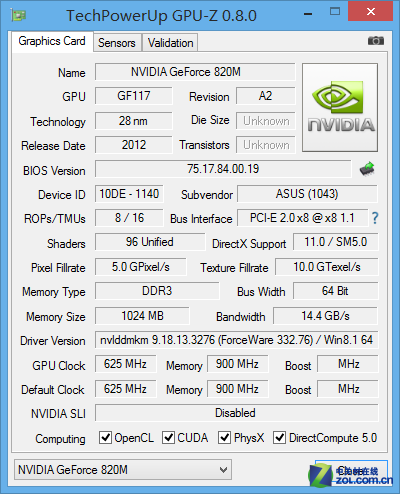The image size is (400, 494).
Task: Click the Bus Interface question mark
Action: coord(375,218)
